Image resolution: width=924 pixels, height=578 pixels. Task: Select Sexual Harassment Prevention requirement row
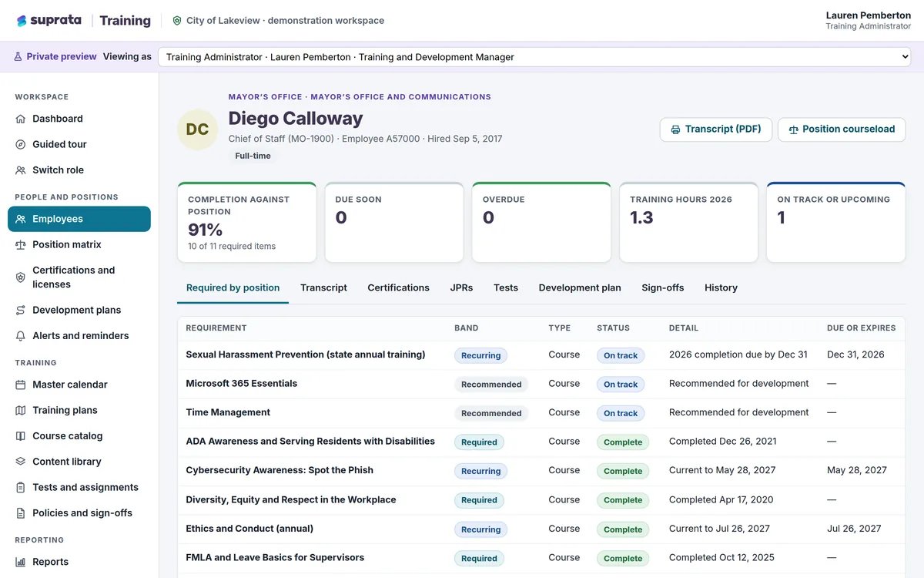[541, 355]
